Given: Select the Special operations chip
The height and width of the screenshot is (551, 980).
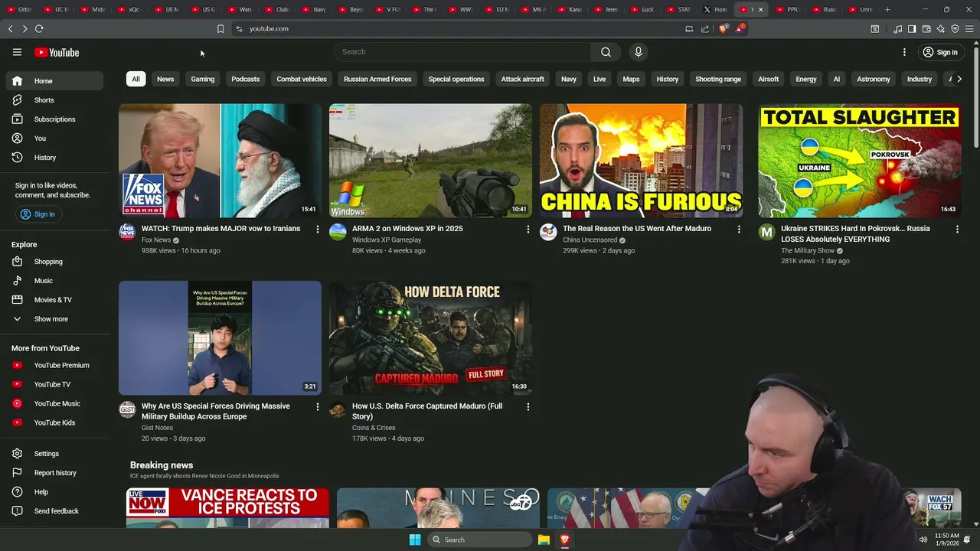Looking at the screenshot, I should (x=456, y=79).
